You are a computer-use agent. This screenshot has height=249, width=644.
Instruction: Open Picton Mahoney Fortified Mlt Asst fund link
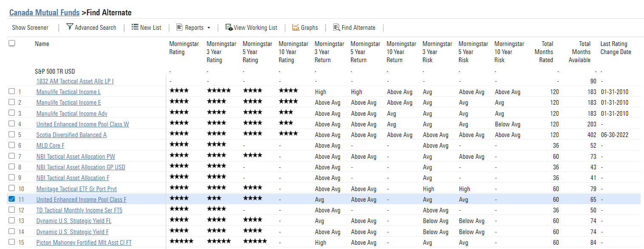84,243
